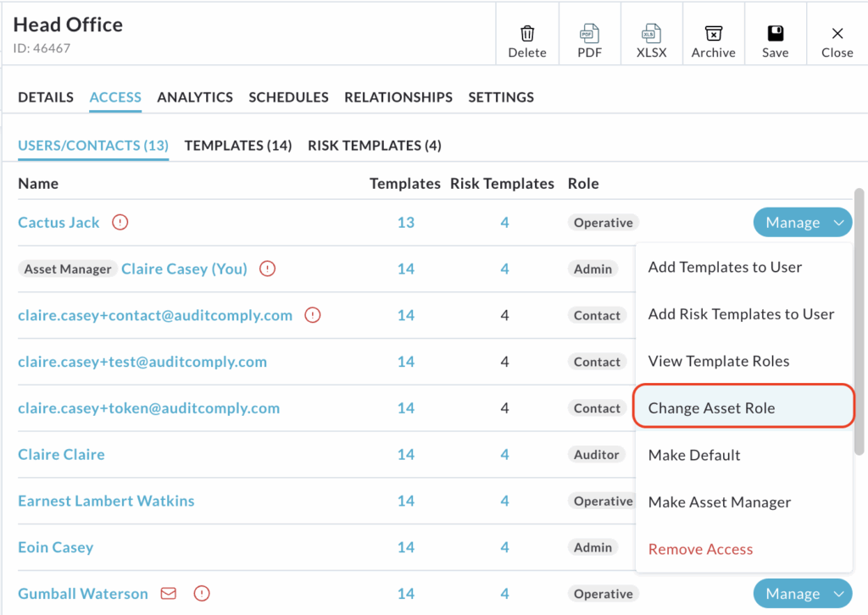Click the Archive box icon
The image size is (868, 615).
click(713, 34)
